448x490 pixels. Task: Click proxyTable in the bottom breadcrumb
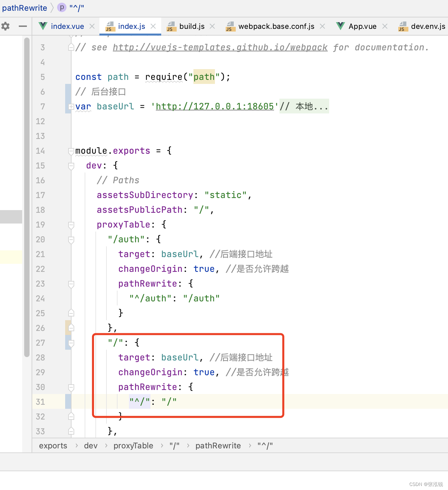pos(133,446)
